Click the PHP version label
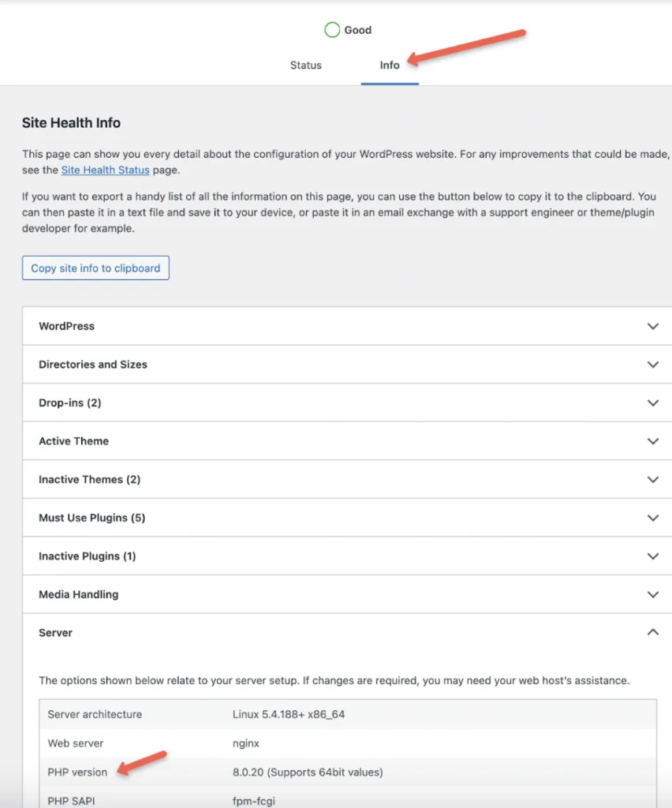The height and width of the screenshot is (808, 672). pos(77,772)
